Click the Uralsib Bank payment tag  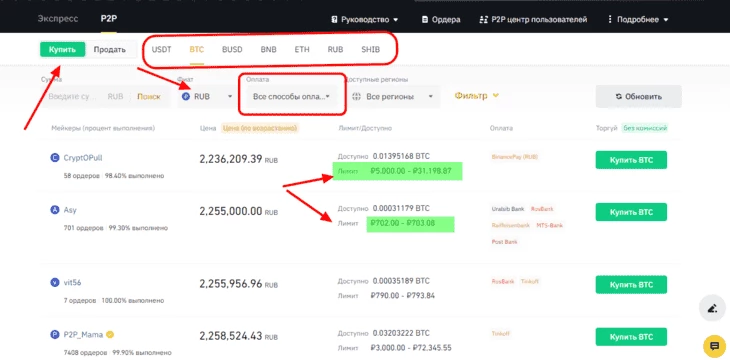coord(507,209)
